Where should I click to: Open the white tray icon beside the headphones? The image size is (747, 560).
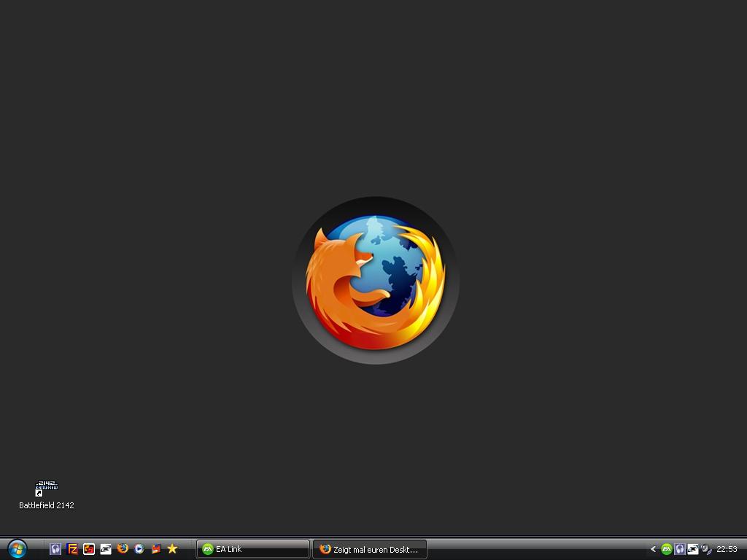693,549
